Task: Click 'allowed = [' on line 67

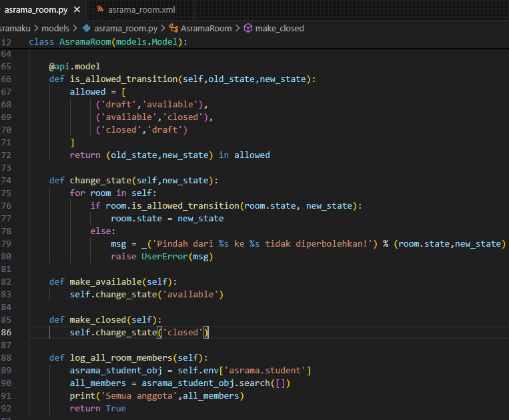Action: [97, 92]
